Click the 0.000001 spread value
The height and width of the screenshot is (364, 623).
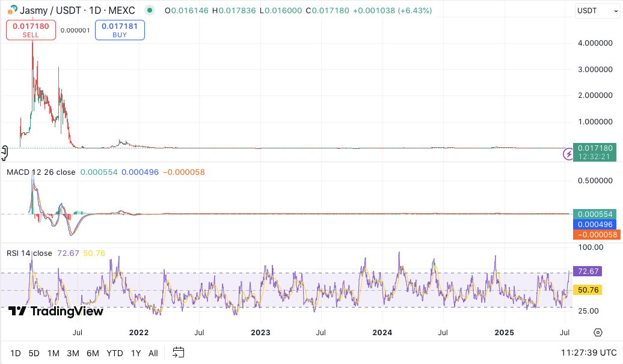(75, 30)
